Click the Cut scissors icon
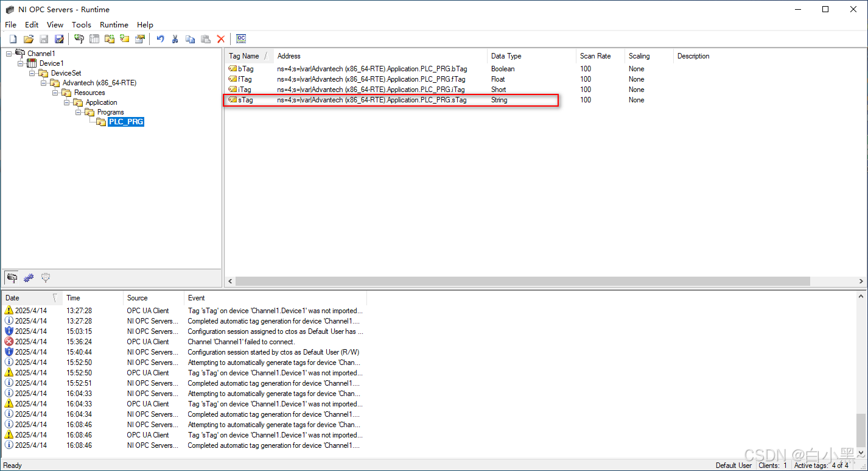868x471 pixels. pos(175,39)
